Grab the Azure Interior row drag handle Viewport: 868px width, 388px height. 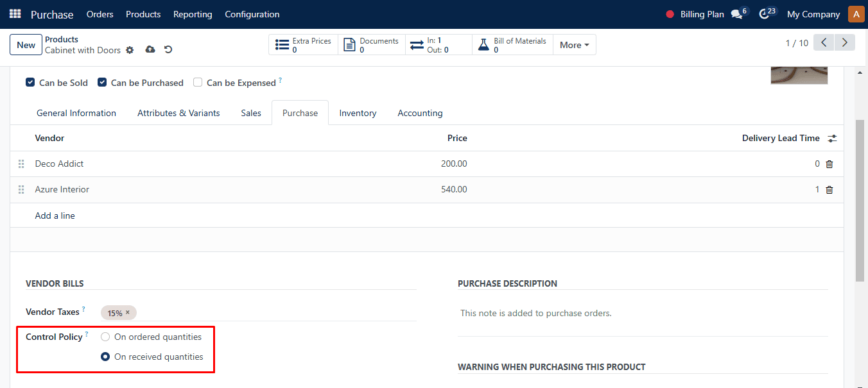coord(21,190)
